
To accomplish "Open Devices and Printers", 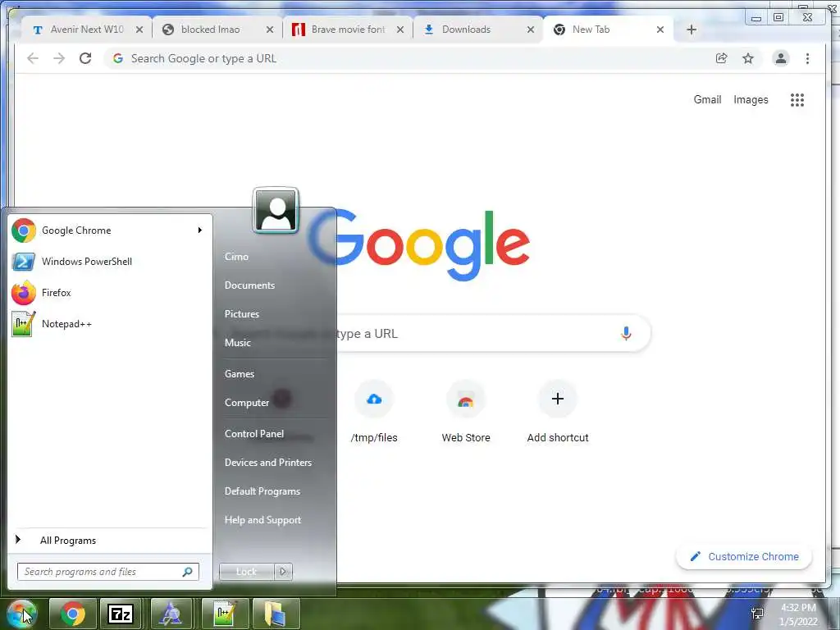I will (x=268, y=463).
